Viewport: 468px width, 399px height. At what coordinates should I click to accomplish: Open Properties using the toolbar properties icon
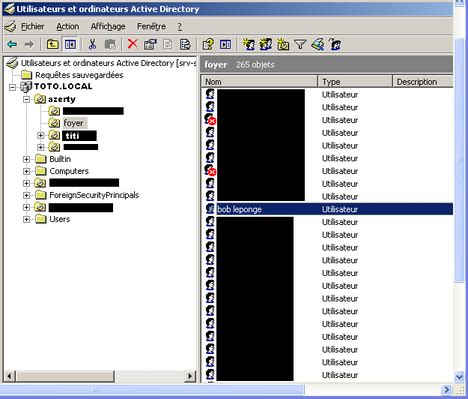150,44
